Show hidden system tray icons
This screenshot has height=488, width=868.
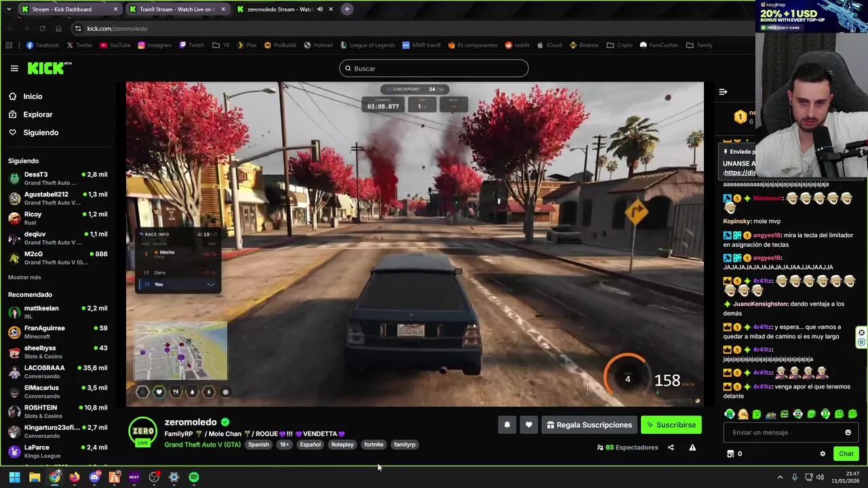(780, 477)
